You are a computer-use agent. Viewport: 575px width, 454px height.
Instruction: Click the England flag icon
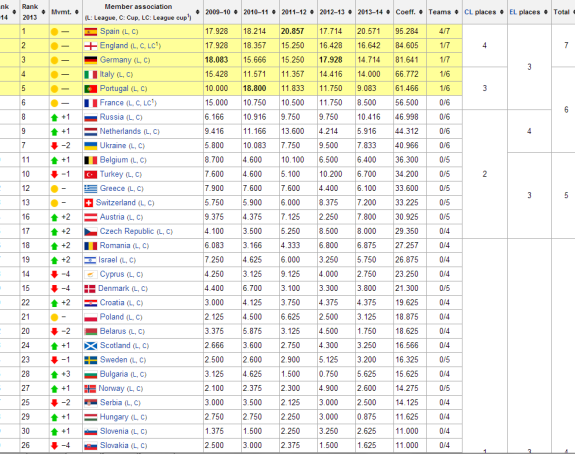coord(91,46)
